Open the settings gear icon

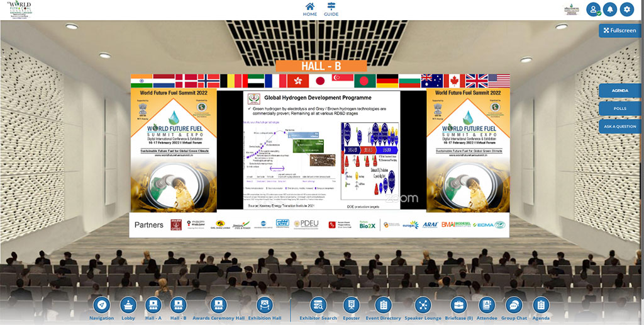(x=627, y=9)
